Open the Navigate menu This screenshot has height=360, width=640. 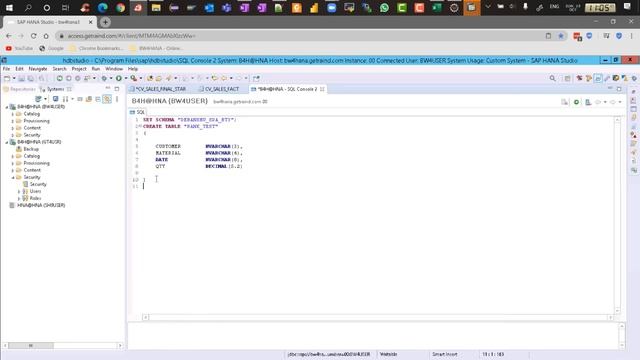[38, 69]
